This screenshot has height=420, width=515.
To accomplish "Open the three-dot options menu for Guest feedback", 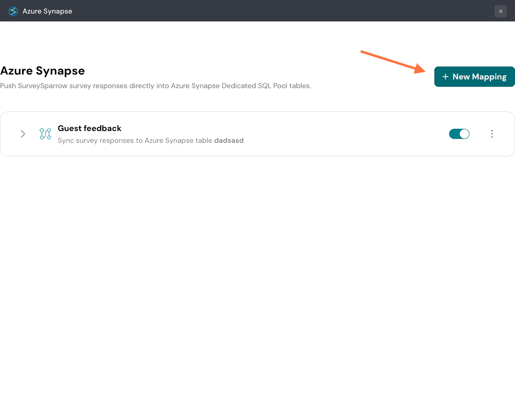I will (492, 134).
